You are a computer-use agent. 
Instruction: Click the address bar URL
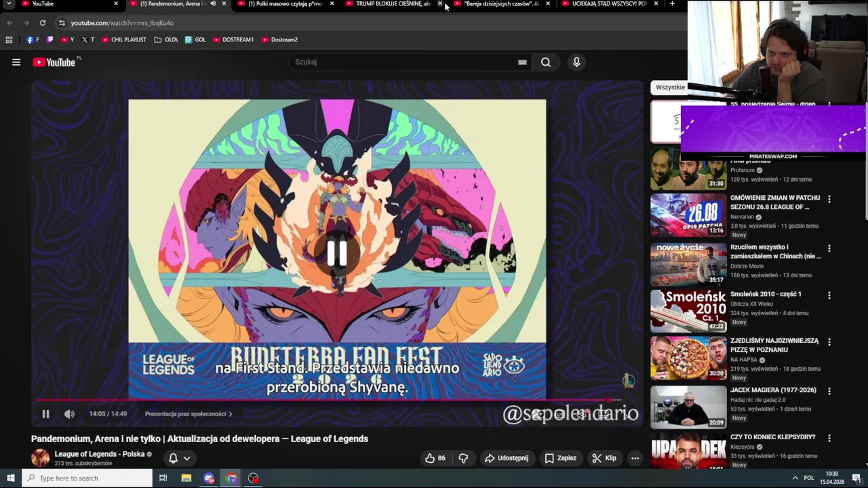click(122, 22)
